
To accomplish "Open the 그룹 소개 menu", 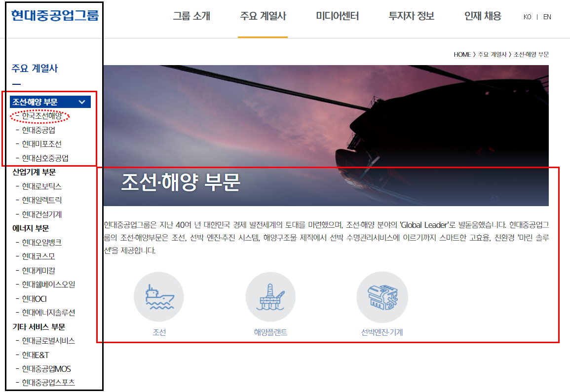I will pyautogui.click(x=191, y=16).
